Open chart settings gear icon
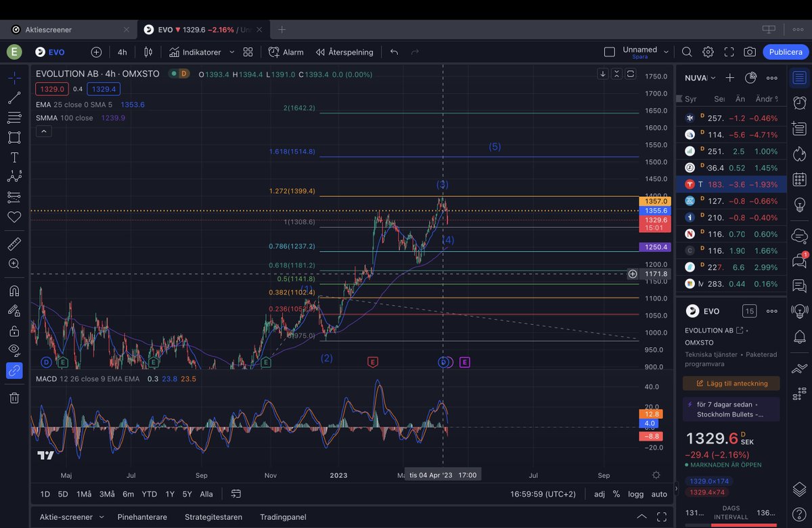 [x=708, y=52]
